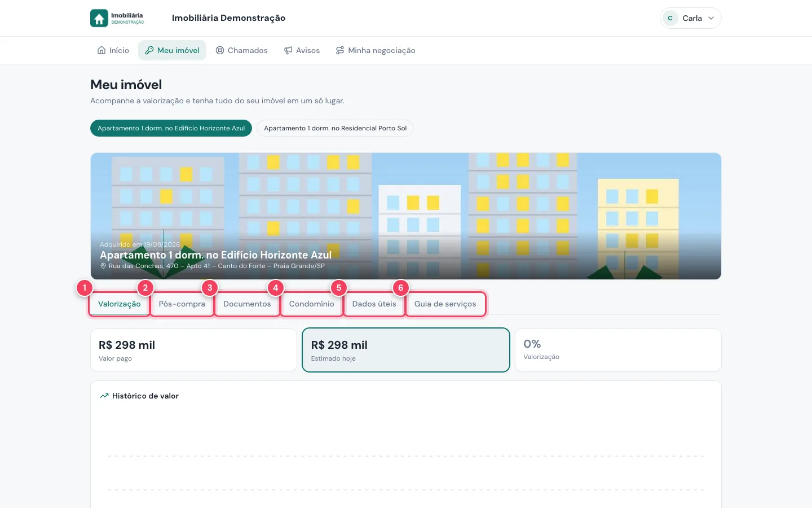The width and height of the screenshot is (812, 508).
Task: Click the Acompanhe a valorização subtitle
Action: (x=217, y=100)
